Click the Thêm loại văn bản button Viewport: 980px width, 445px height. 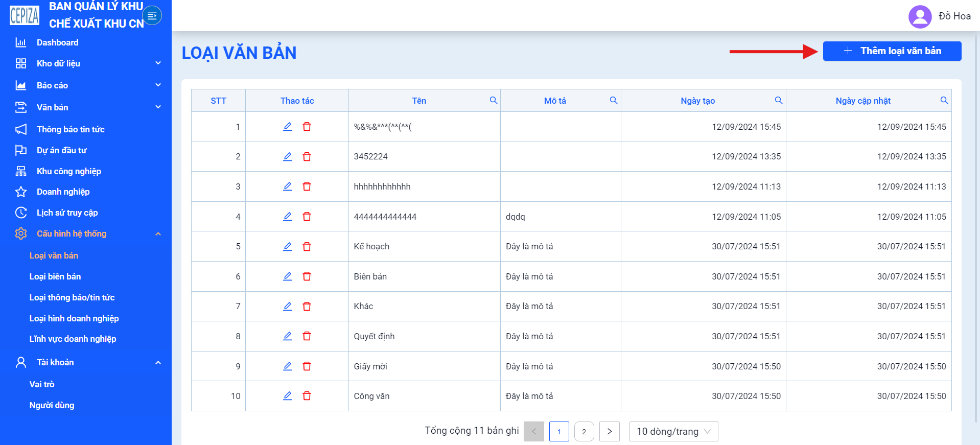tap(892, 51)
